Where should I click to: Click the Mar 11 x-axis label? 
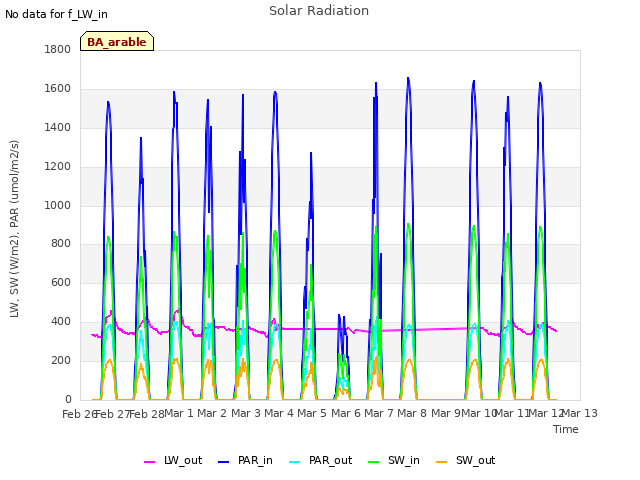[x=512, y=413]
